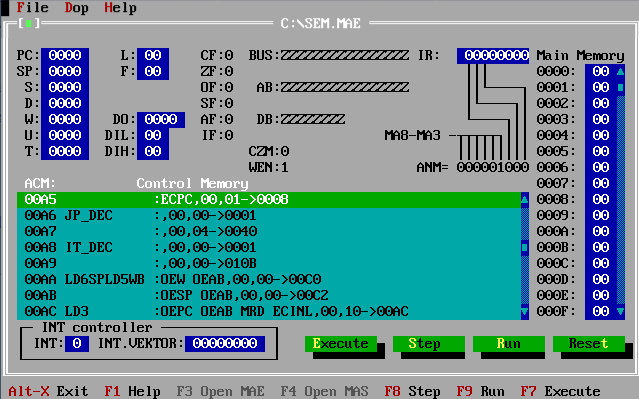Screen dimensions: 639x399
Task: Select main memory cell at address 0000
Action: coord(601,71)
